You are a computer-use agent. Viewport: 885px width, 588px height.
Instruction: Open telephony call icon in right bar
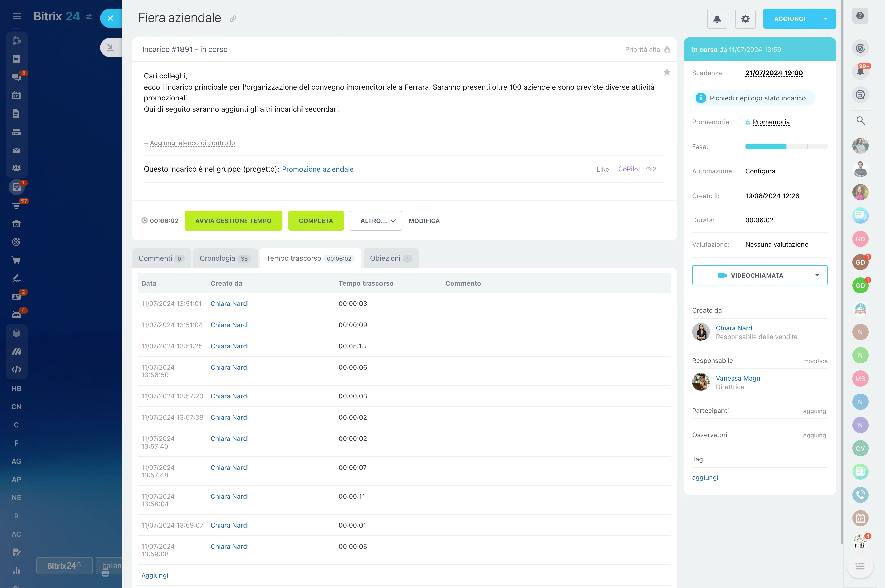(x=860, y=495)
